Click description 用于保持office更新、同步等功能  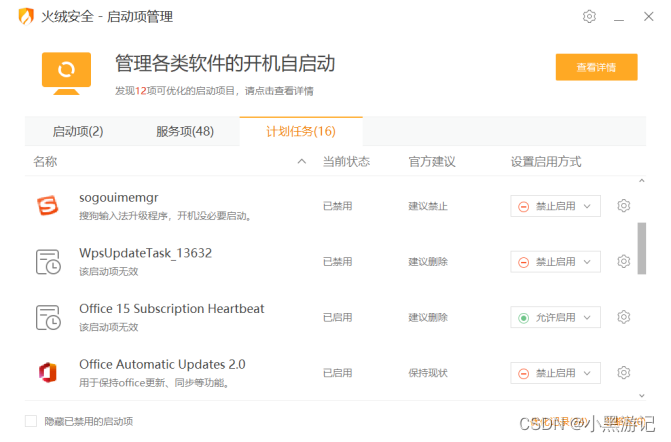pyautogui.click(x=154, y=383)
